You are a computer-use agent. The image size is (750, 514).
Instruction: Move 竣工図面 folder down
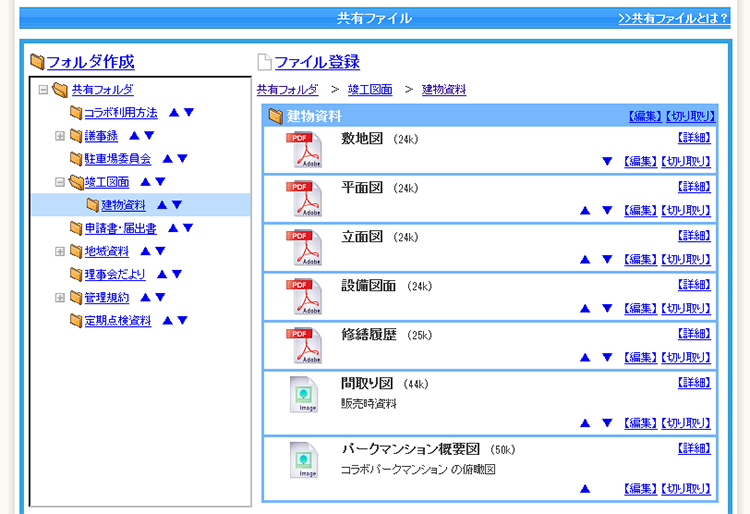pyautogui.click(x=160, y=182)
